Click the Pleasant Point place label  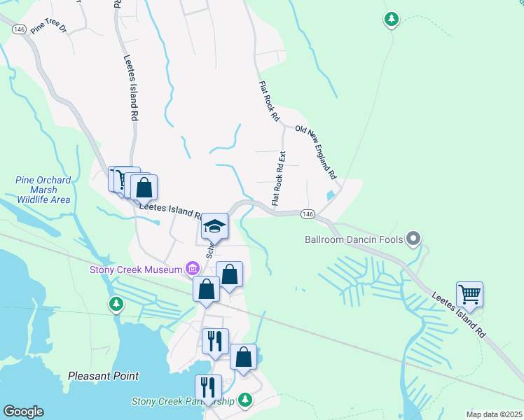pos(103,376)
